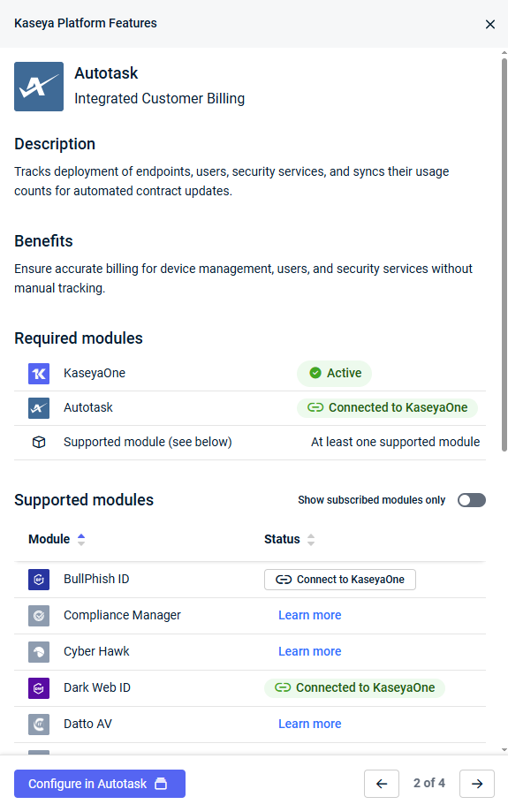Click the 'Compliance Manager' module name
Image resolution: width=508 pixels, height=812 pixels.
pyautogui.click(x=122, y=615)
